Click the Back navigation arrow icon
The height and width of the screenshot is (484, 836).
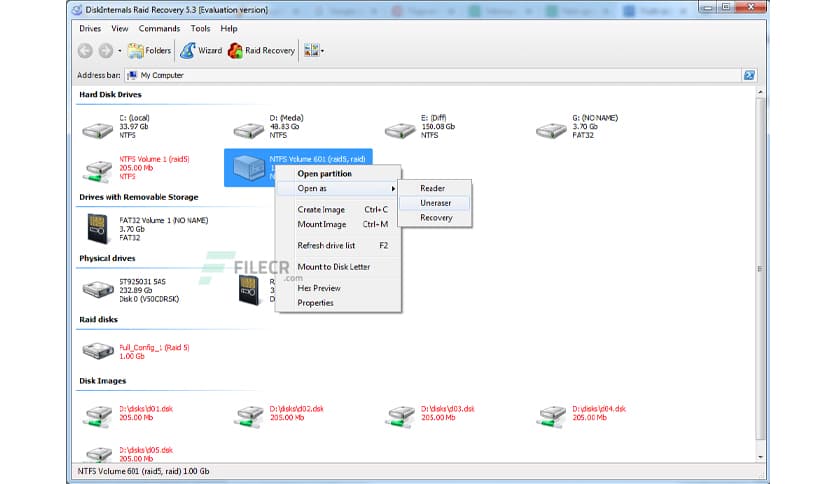click(85, 51)
